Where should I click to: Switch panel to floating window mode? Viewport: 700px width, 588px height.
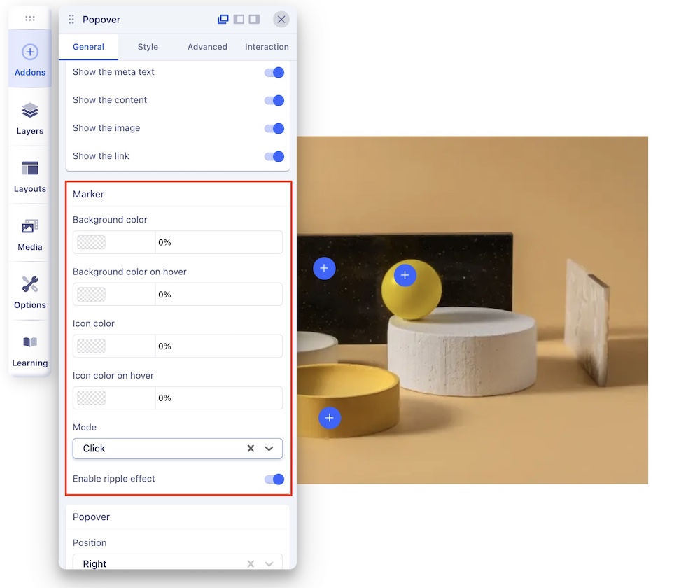[x=223, y=20]
